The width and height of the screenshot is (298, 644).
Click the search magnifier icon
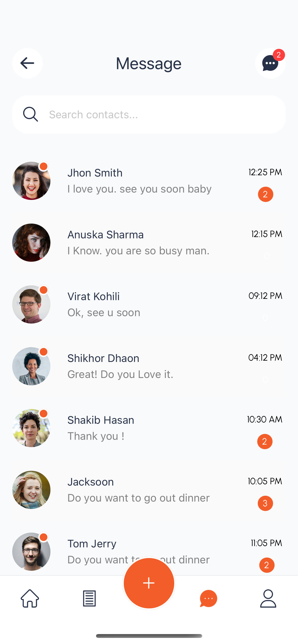(x=31, y=114)
